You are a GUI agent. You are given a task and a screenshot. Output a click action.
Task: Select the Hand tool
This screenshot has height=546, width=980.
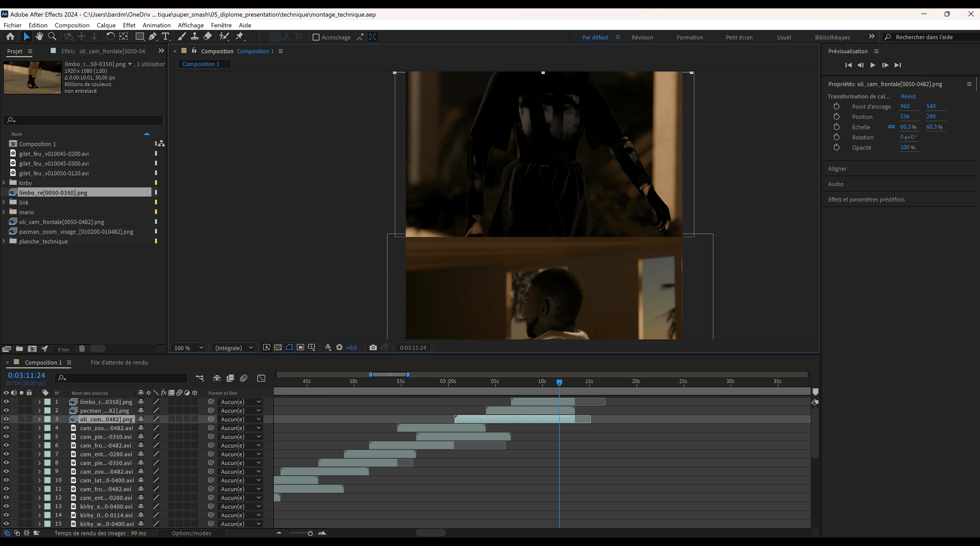39,37
